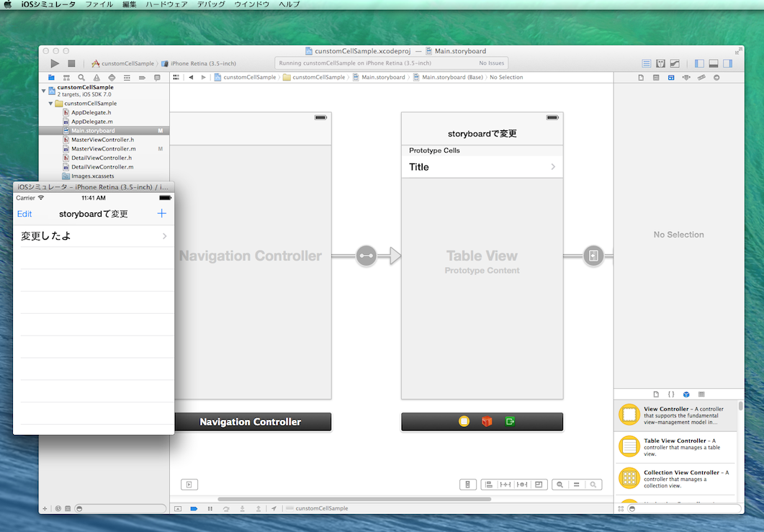Show the File inspector

[641, 78]
